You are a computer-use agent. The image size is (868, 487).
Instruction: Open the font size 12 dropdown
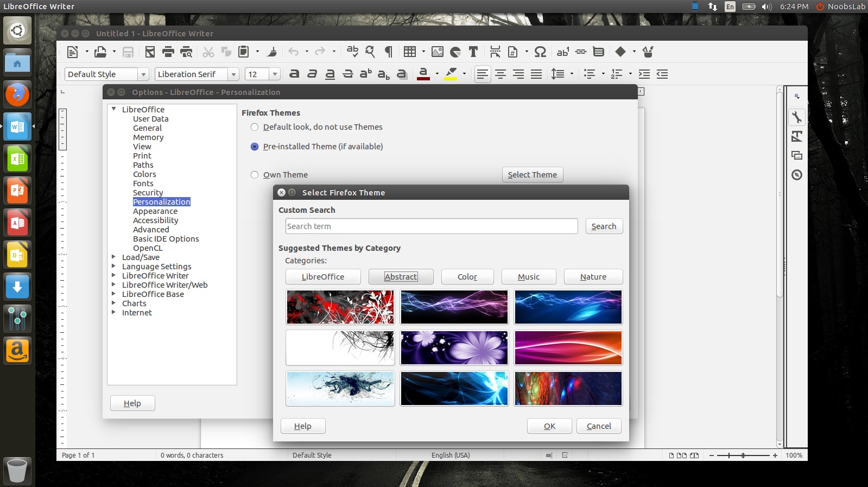pos(275,74)
